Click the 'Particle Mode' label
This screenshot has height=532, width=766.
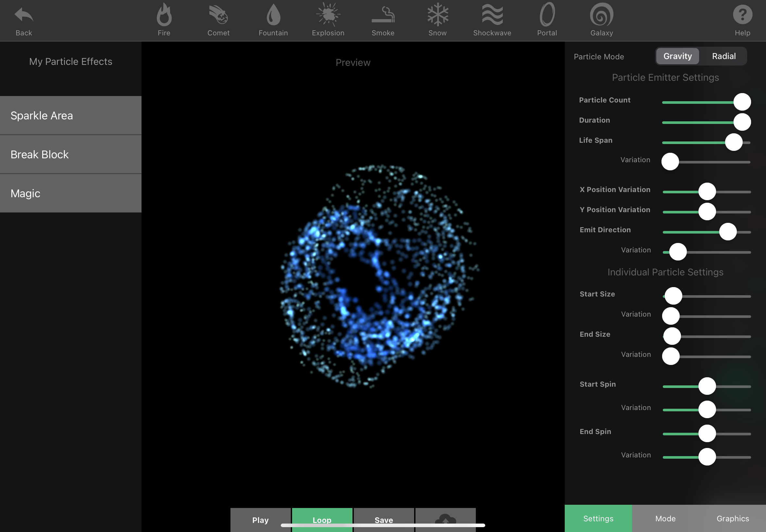point(599,57)
